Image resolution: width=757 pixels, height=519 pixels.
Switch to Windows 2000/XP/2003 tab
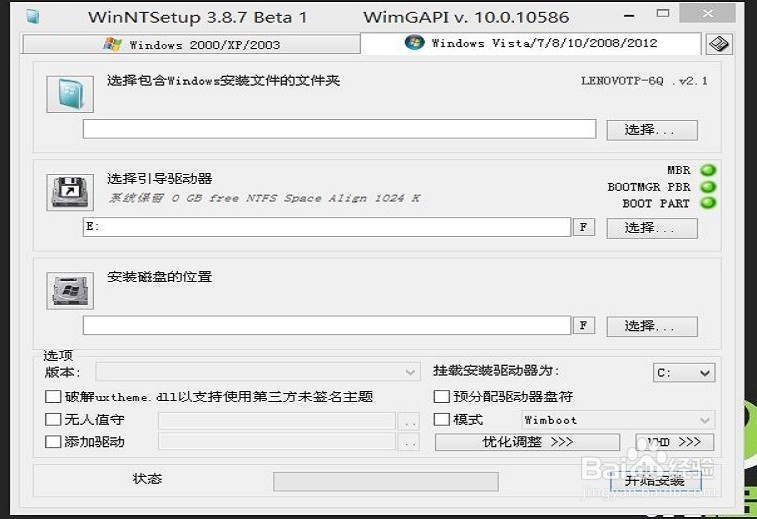(x=191, y=44)
